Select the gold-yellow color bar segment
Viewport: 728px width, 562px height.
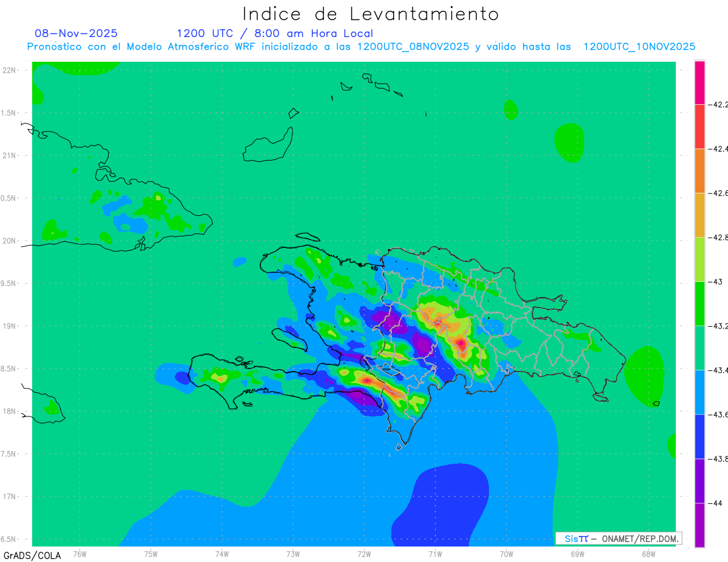point(699,215)
